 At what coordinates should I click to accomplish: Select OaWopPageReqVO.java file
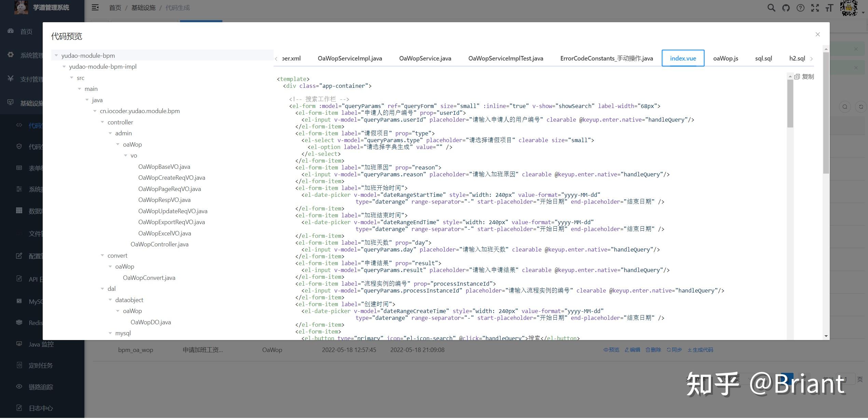[169, 189]
